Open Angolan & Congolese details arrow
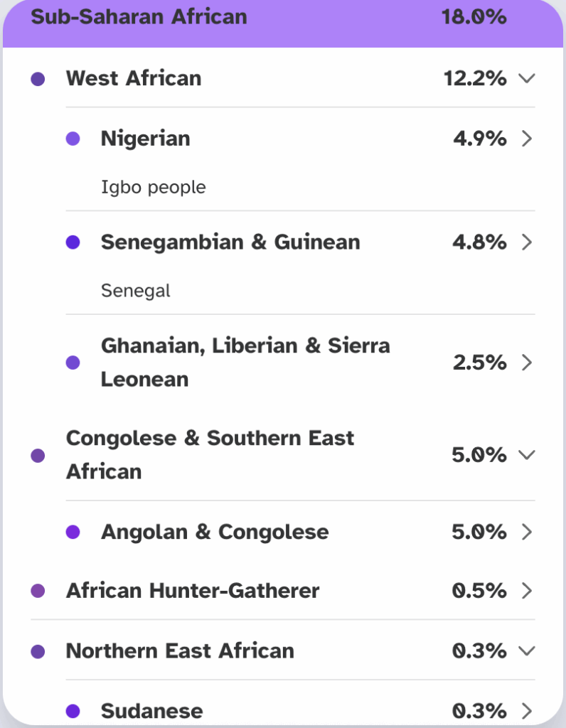This screenshot has width=566, height=728. point(526,532)
